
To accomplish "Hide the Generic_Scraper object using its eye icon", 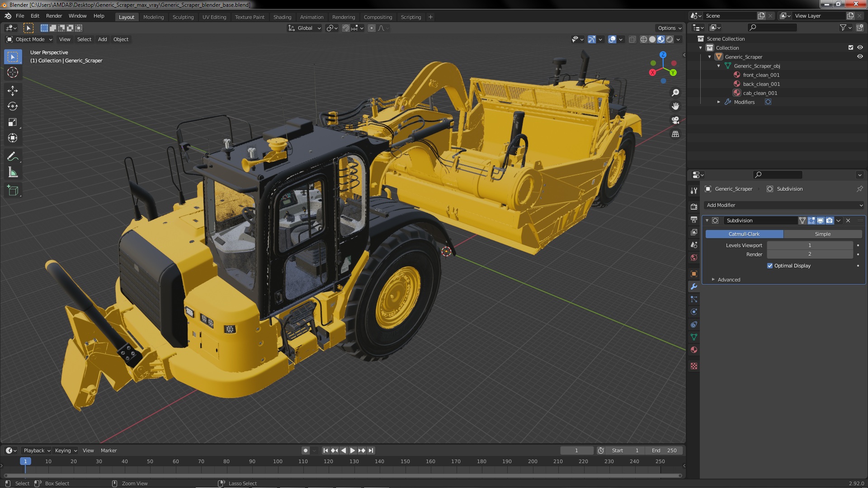I will tap(860, 56).
